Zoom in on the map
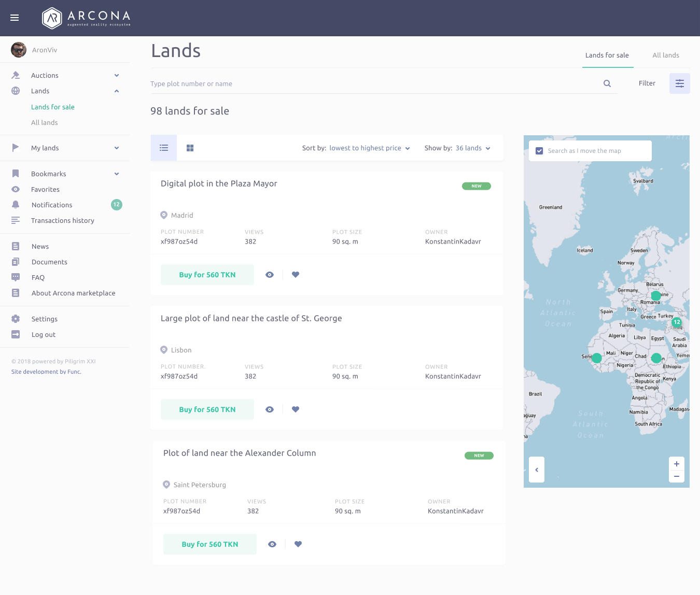The width and height of the screenshot is (700, 595). (677, 464)
